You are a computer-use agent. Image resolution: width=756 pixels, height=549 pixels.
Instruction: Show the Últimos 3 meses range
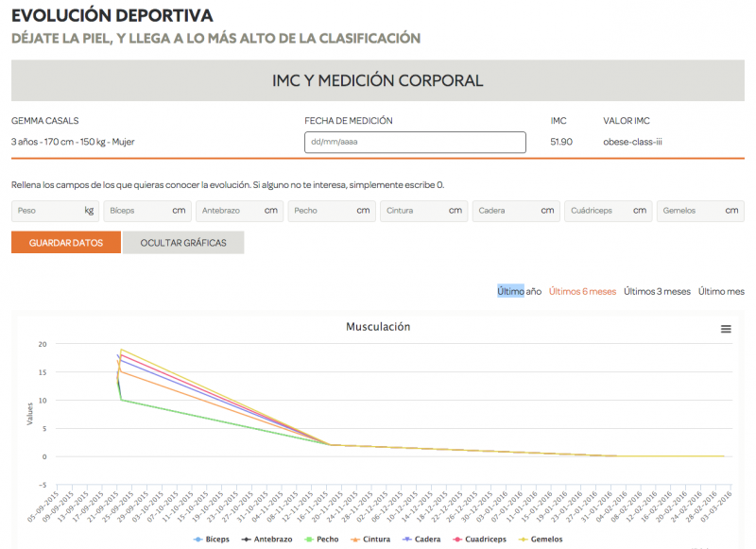[657, 291]
